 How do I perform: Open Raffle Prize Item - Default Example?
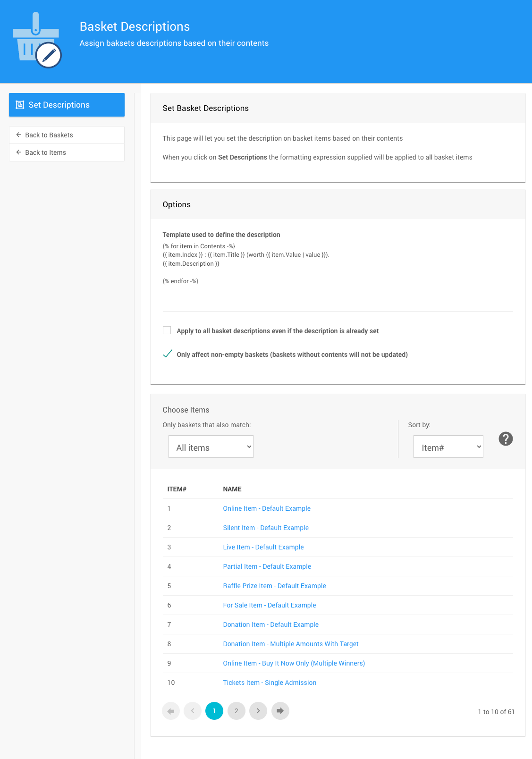[x=274, y=586]
